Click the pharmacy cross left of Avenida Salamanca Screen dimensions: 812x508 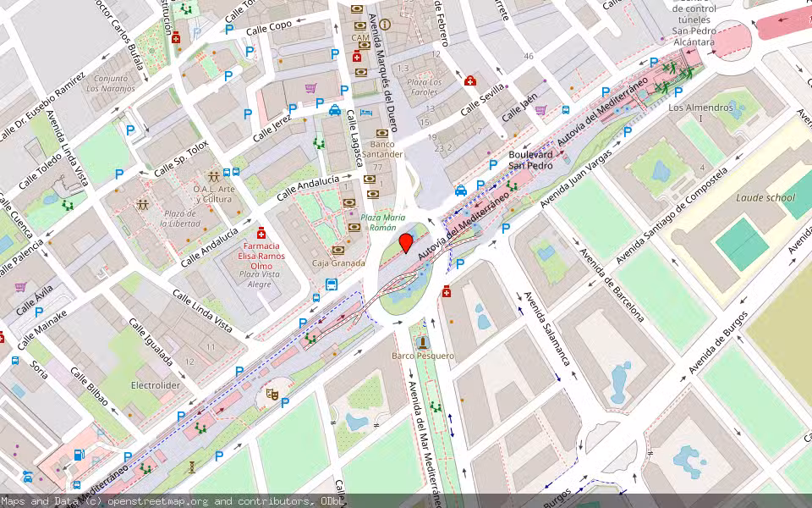pos(447,292)
